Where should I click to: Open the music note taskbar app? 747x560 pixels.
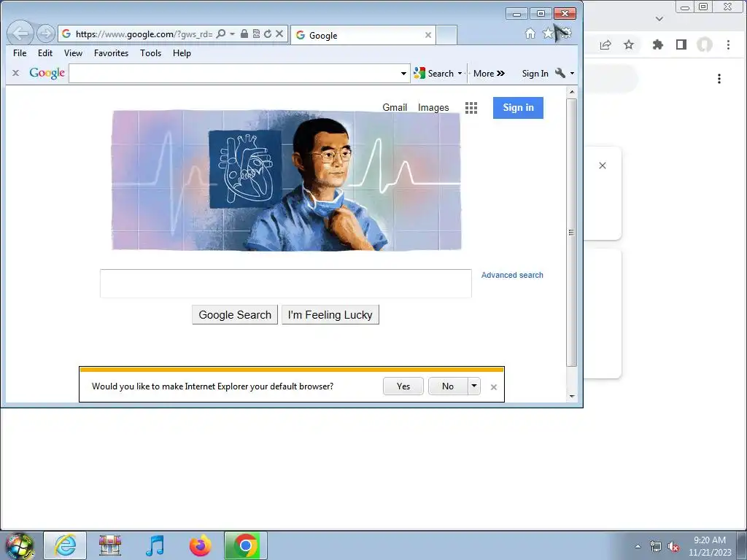tap(155, 545)
